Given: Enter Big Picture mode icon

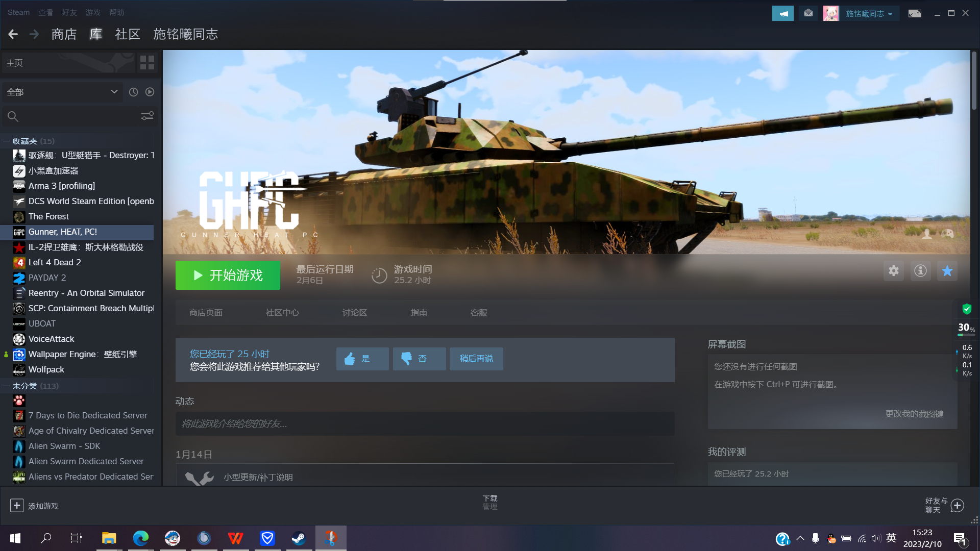Looking at the screenshot, I should [915, 13].
